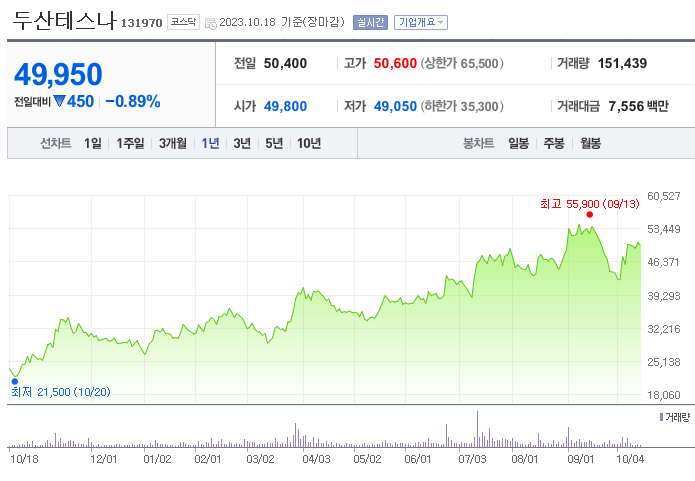
Task: Click the 최저 21,500 (10/20) label
Action: 61,392
